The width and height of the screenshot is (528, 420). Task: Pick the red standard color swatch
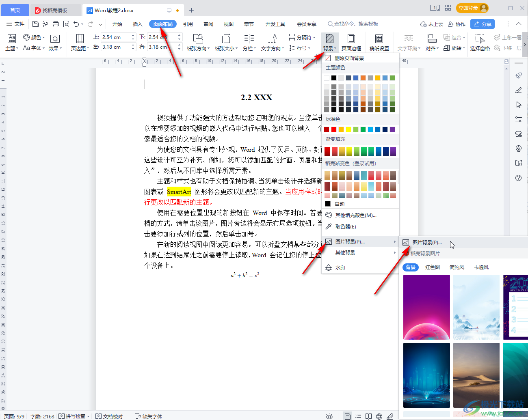334,129
